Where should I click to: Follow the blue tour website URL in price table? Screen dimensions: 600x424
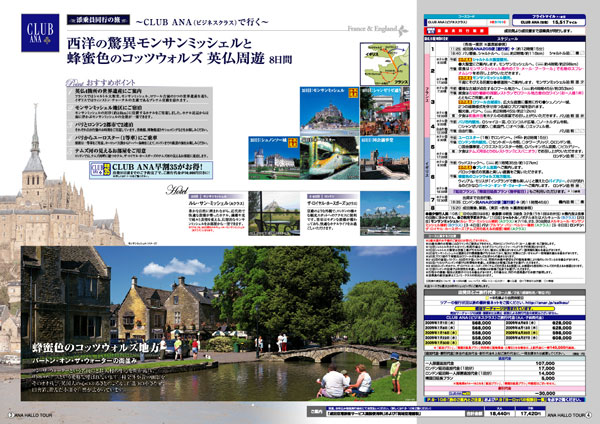click(x=548, y=303)
